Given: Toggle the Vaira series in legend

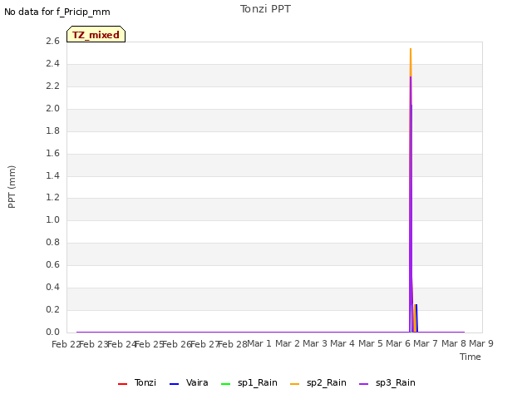Looking at the screenshot, I should click(189, 382).
